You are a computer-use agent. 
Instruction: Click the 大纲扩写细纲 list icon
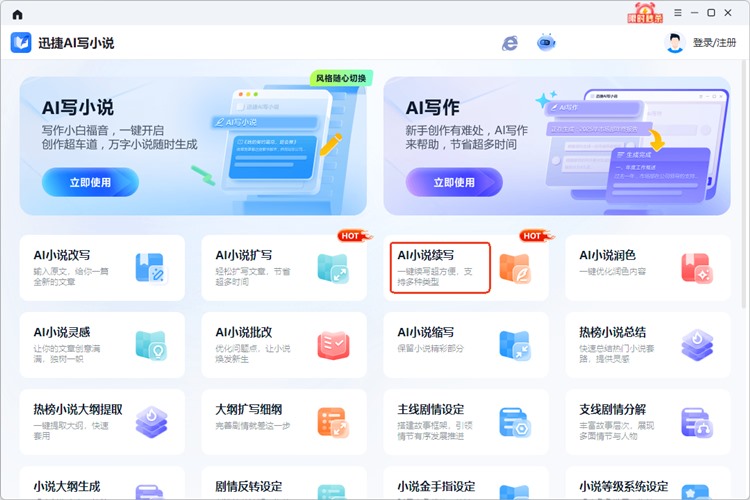tap(333, 422)
